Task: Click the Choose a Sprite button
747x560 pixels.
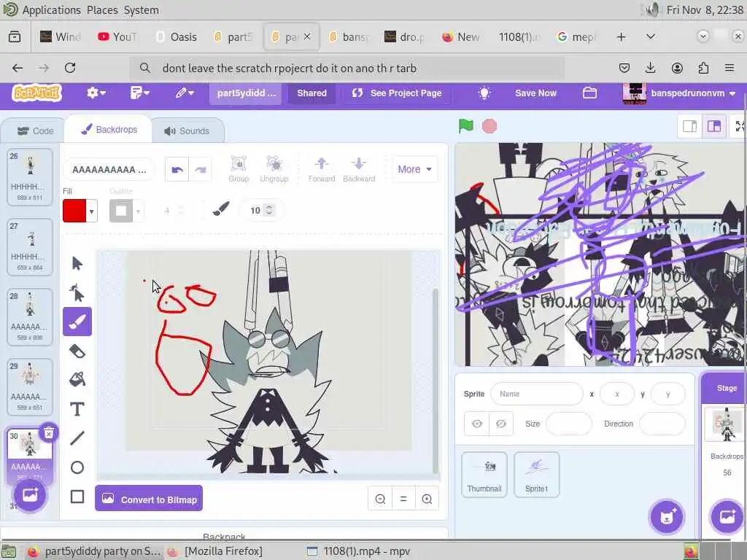Action: 667,517
